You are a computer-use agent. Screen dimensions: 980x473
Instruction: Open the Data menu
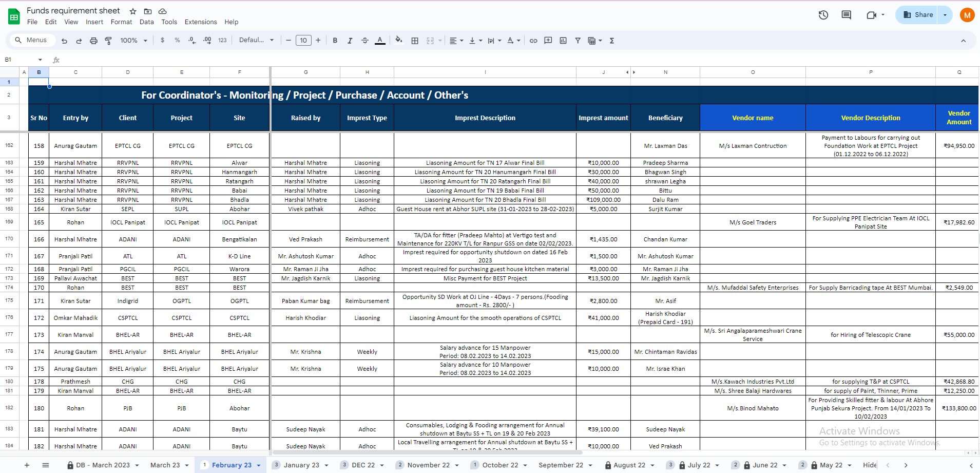(147, 22)
